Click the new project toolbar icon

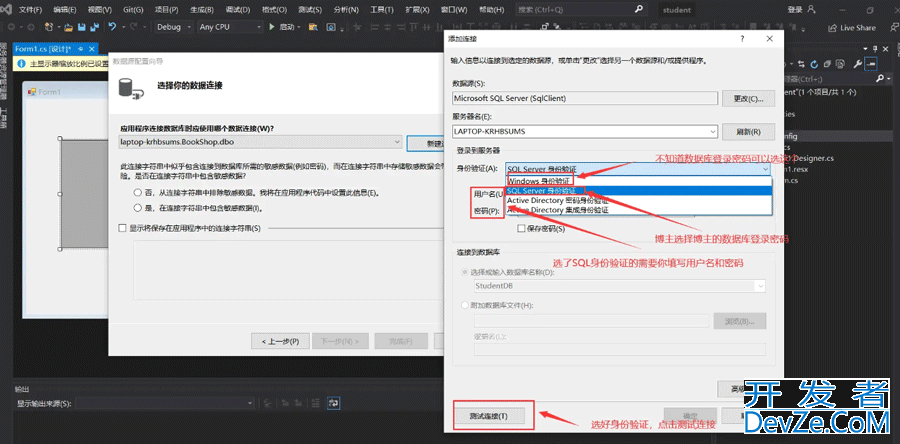[49, 27]
